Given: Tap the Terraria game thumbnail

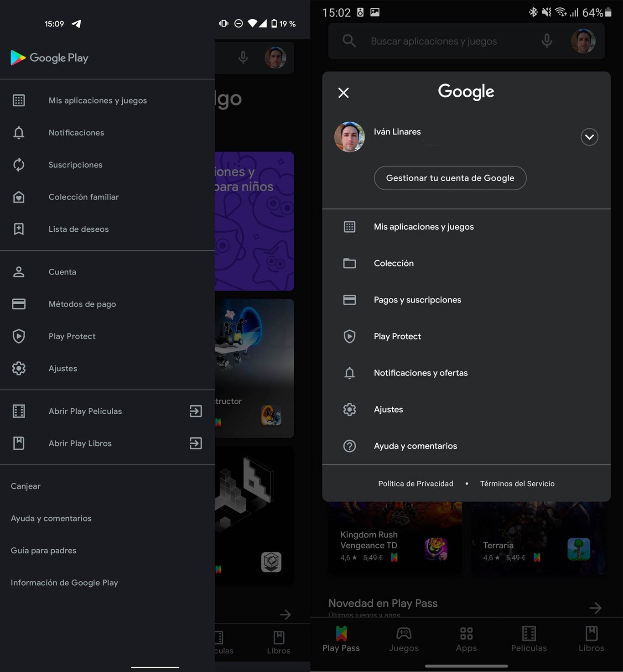Looking at the screenshot, I should tap(579, 549).
